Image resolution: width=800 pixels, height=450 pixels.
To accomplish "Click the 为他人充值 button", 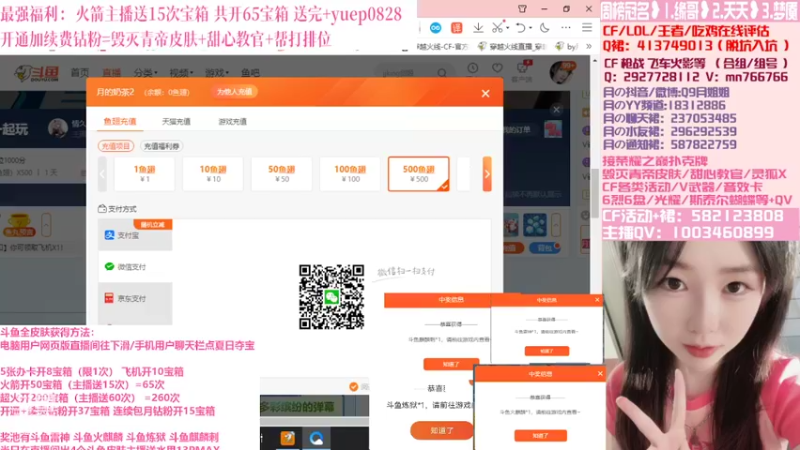I will pos(234,92).
